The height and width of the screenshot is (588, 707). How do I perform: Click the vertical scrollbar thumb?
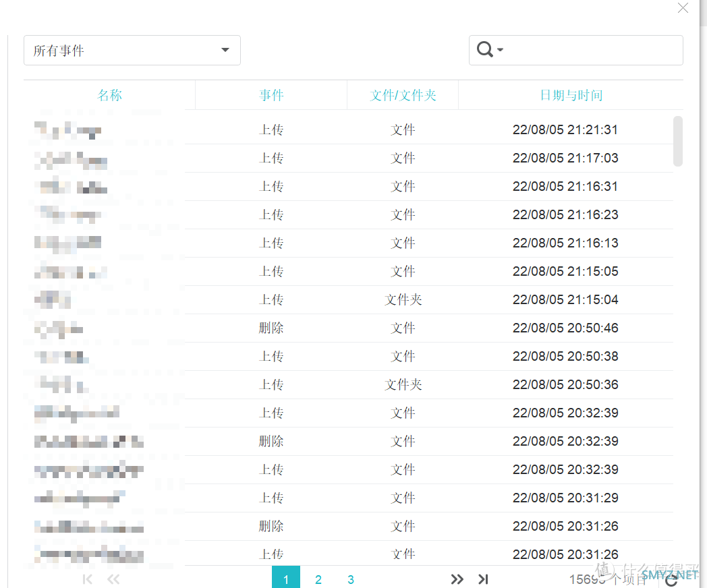pyautogui.click(x=678, y=141)
